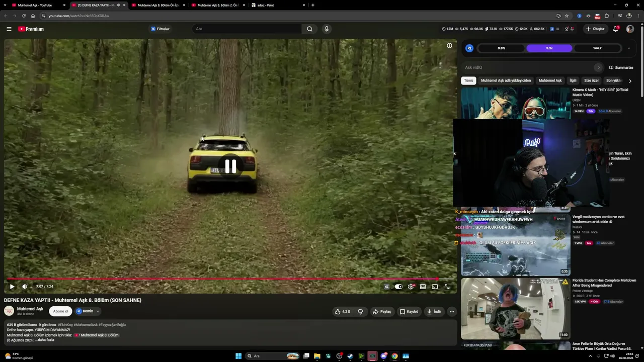
Task: Show more category chips with the right arrow
Action: (x=630, y=80)
